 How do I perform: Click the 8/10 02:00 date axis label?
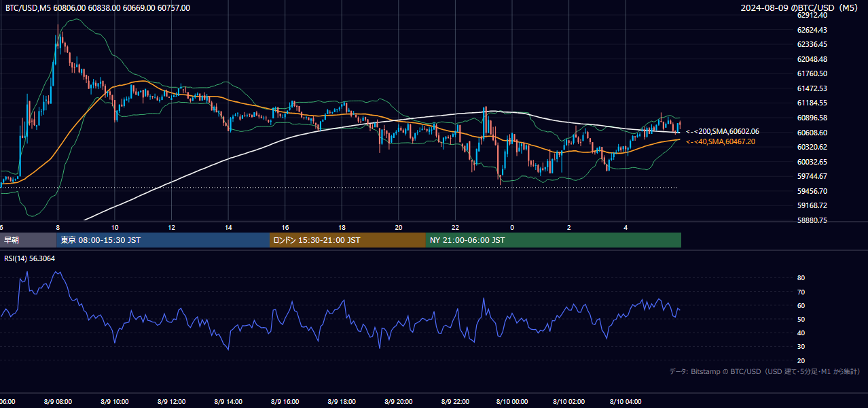point(568,402)
